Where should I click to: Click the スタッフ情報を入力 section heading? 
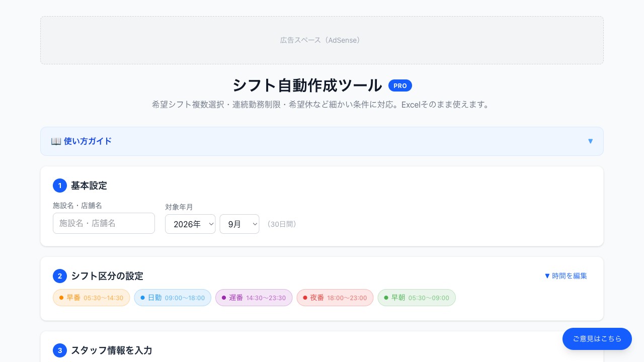[x=112, y=350]
